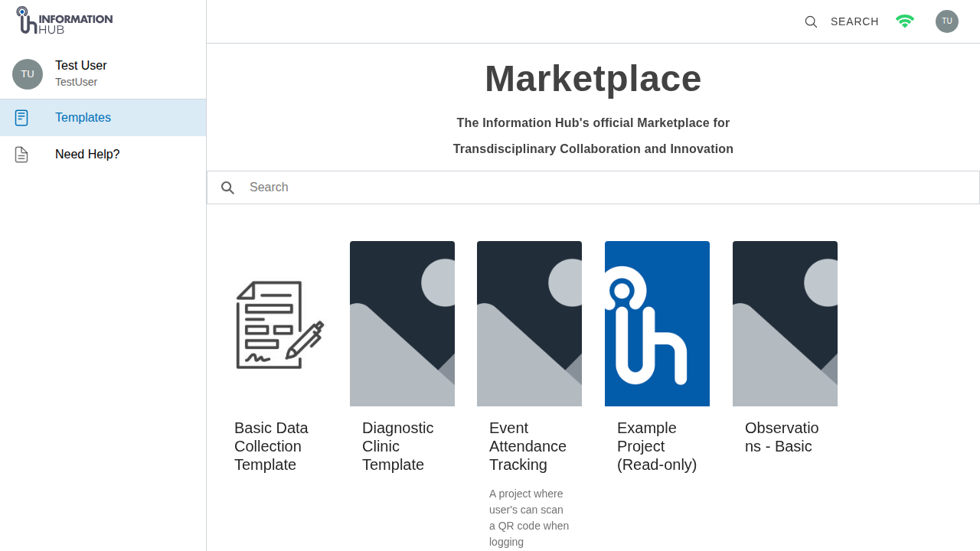Click the magnifier icon in top bar
Viewport: 980px width, 551px height.
[811, 21]
